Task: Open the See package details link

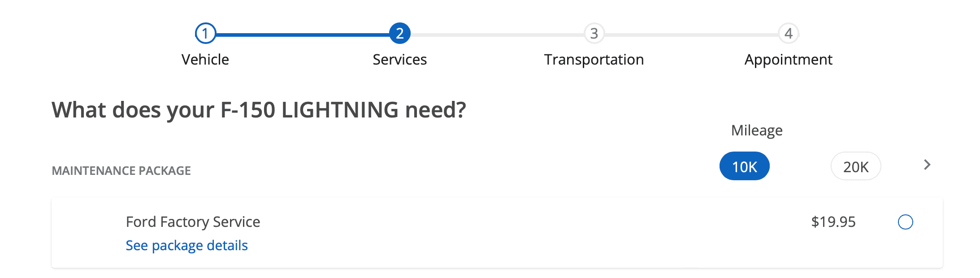Action: (x=186, y=246)
